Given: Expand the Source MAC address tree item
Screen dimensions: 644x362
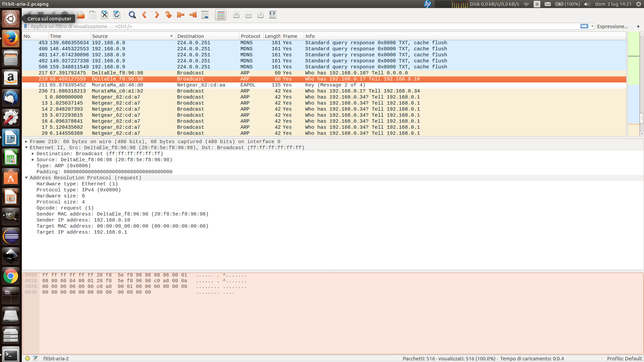Looking at the screenshot, I should tap(34, 159).
